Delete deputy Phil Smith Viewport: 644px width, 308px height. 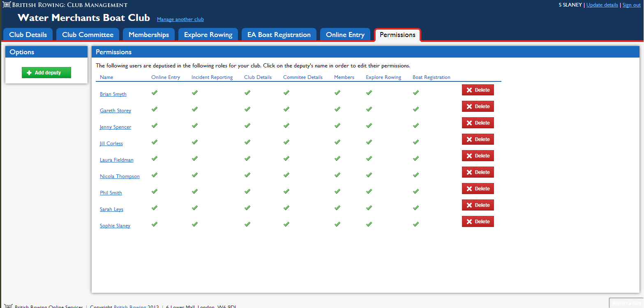coord(478,189)
